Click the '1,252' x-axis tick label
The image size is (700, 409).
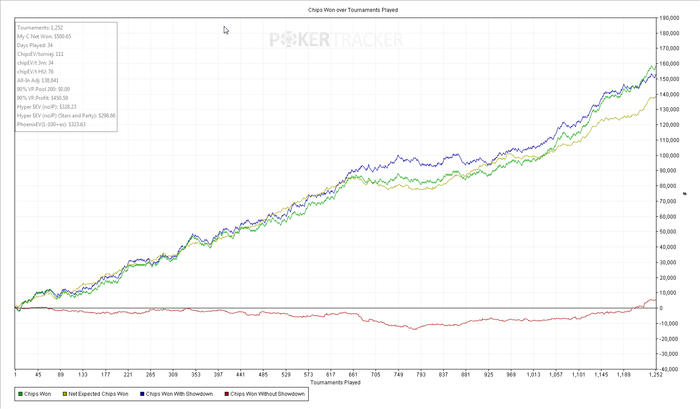[656, 375]
